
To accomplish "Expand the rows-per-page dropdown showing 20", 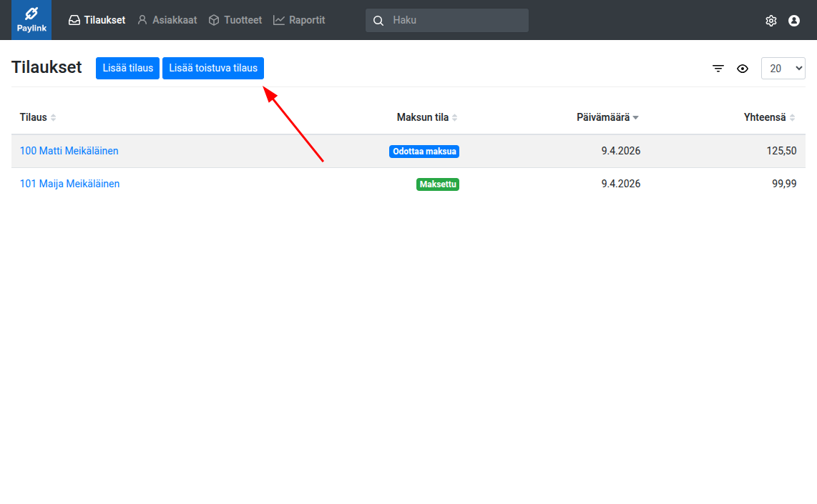I will 783,69.
